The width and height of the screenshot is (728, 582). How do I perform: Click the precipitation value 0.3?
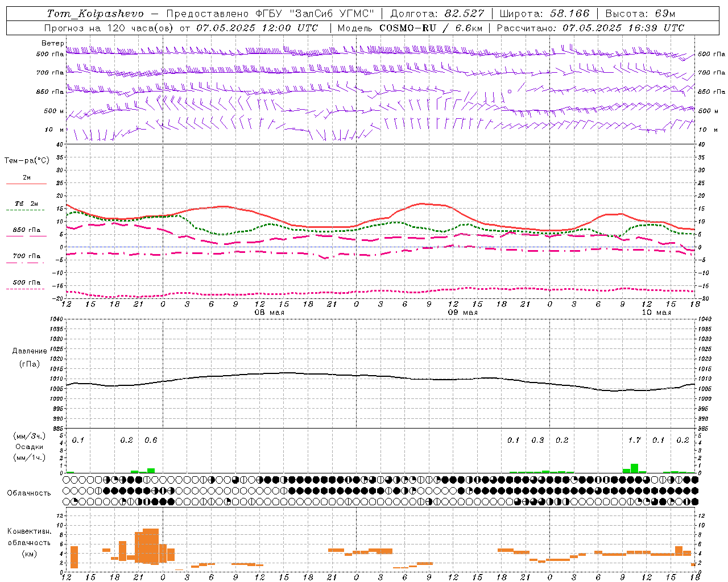pos(537,440)
